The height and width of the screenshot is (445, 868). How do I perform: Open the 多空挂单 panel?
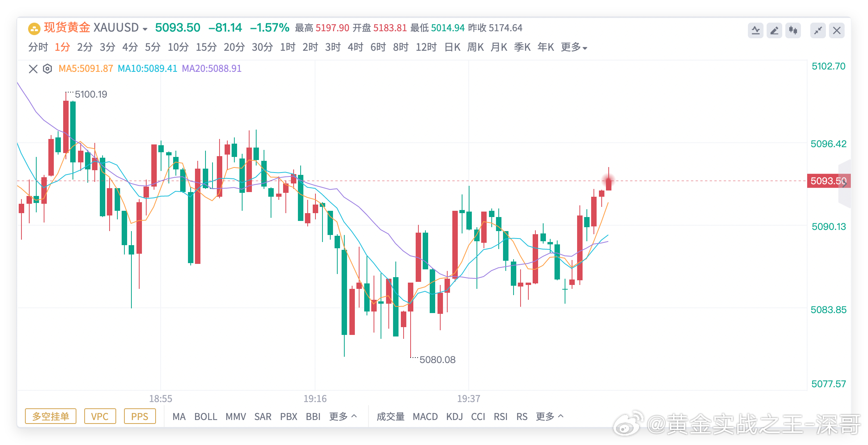pyautogui.click(x=50, y=416)
